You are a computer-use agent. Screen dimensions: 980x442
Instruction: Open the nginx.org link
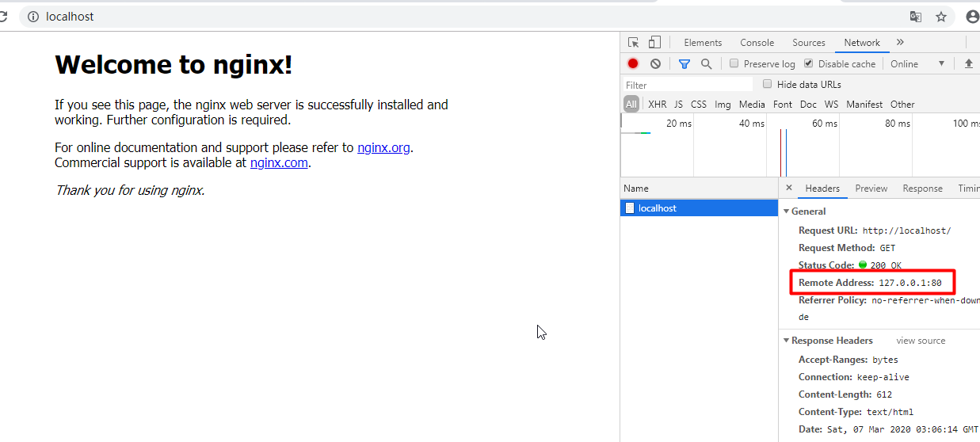(383, 147)
